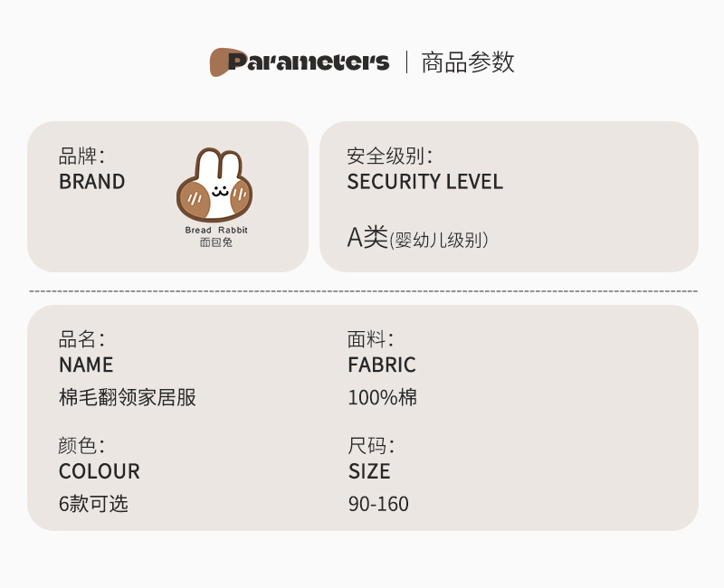Click the 面包兔 caption under the logo
Viewport: 724px width, 588px height.
(x=215, y=242)
